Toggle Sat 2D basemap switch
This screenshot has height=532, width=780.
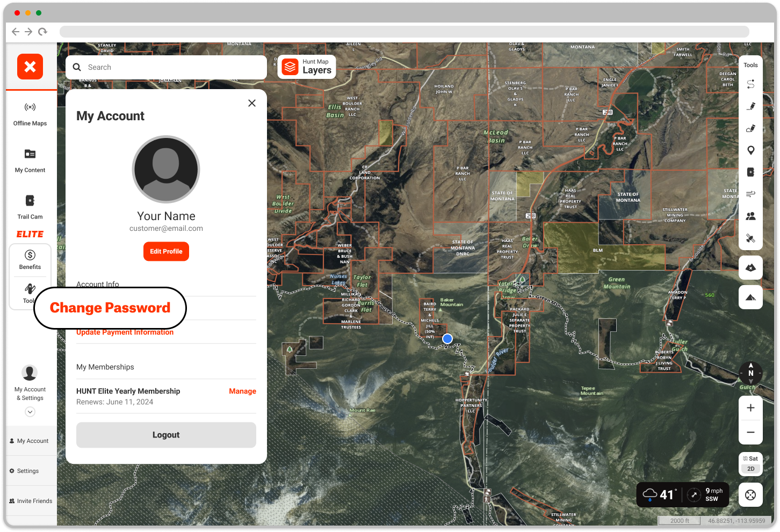click(x=751, y=464)
